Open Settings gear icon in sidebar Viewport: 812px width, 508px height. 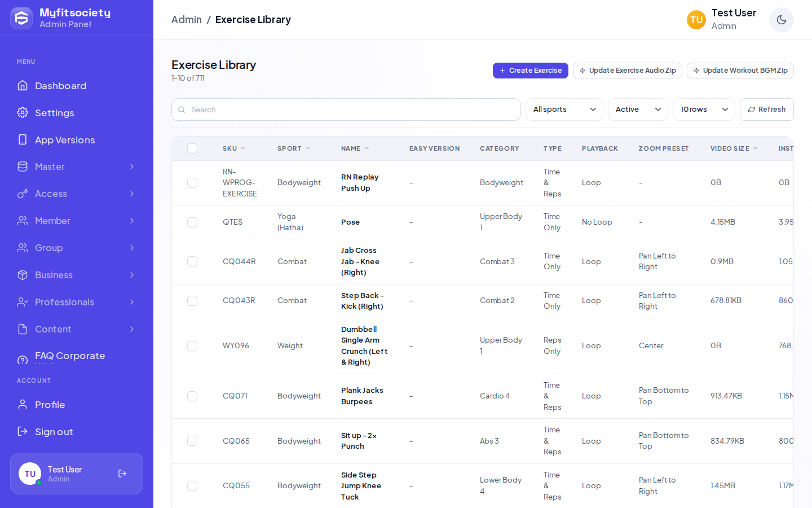click(x=23, y=113)
